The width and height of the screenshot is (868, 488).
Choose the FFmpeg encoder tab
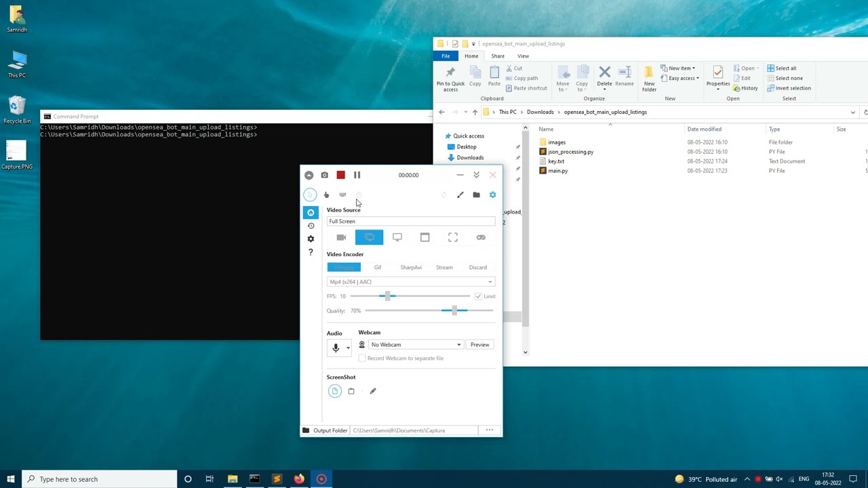344,267
